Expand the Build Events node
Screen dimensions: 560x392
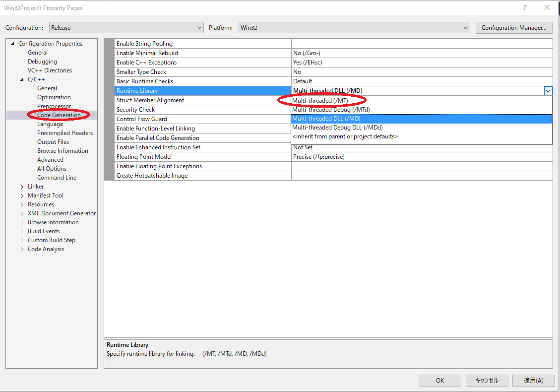click(22, 231)
